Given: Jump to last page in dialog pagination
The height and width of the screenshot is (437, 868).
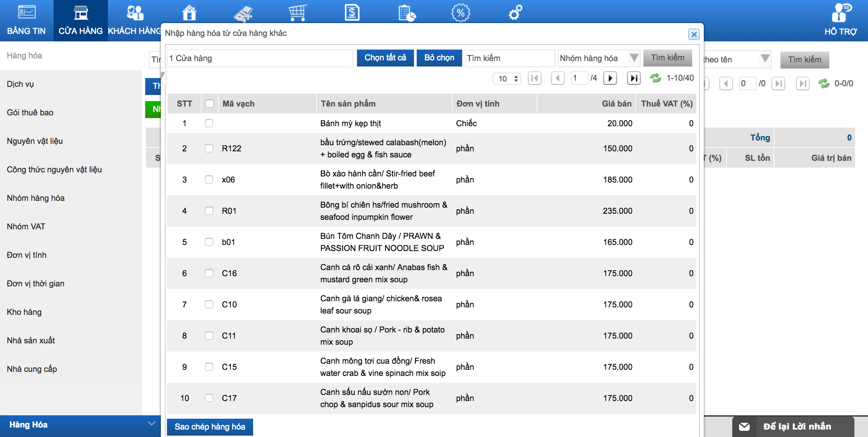Looking at the screenshot, I should coord(633,78).
